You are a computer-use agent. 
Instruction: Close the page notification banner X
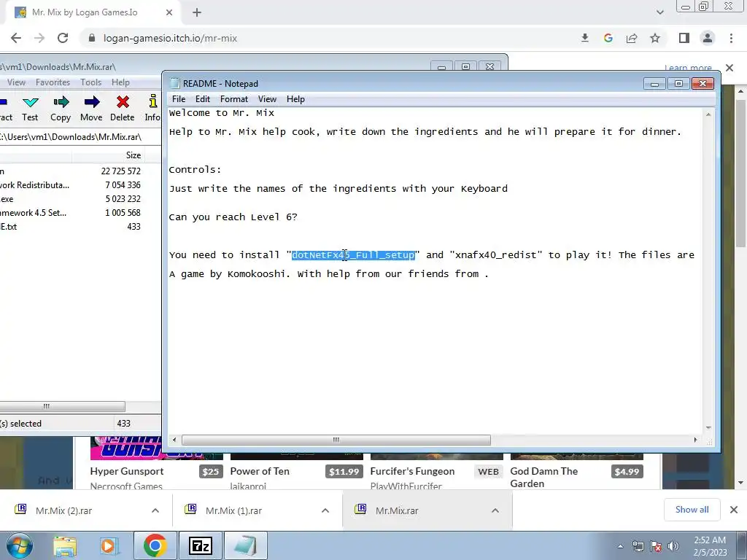pyautogui.click(x=729, y=68)
